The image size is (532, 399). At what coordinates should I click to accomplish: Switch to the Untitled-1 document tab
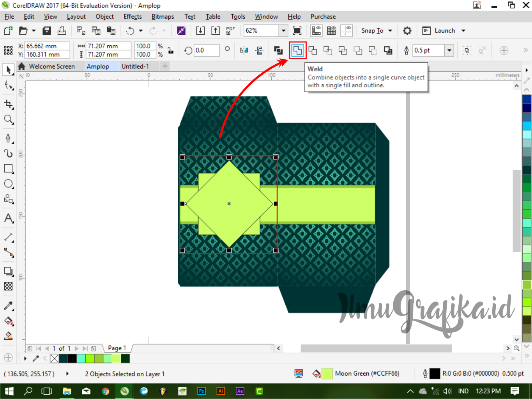[135, 66]
